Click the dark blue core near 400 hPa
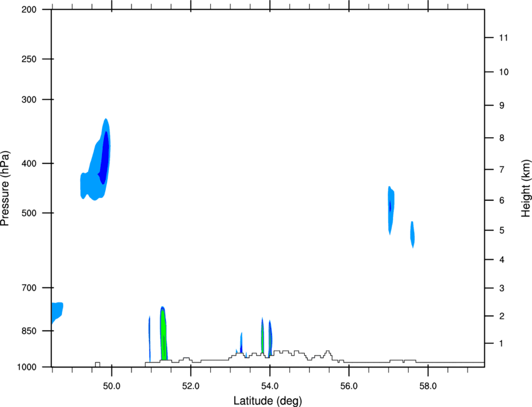Screen dimensions: 532x407 (x=104, y=158)
